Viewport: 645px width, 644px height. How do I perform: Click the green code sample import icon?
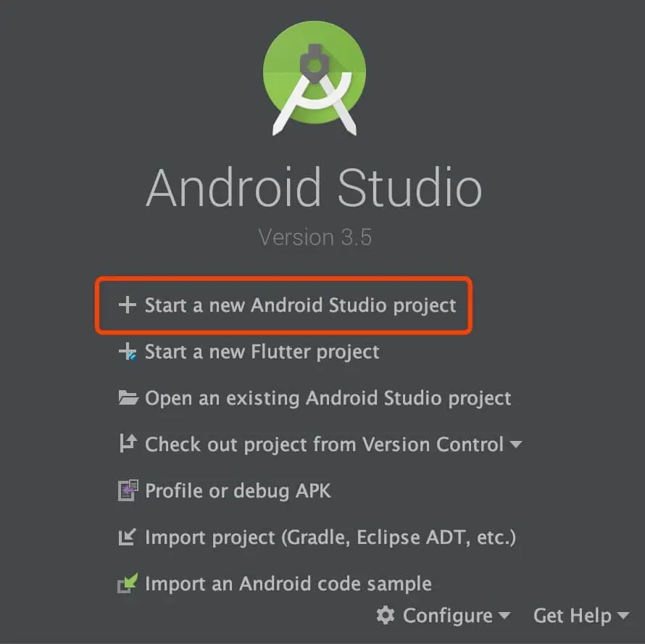click(128, 583)
